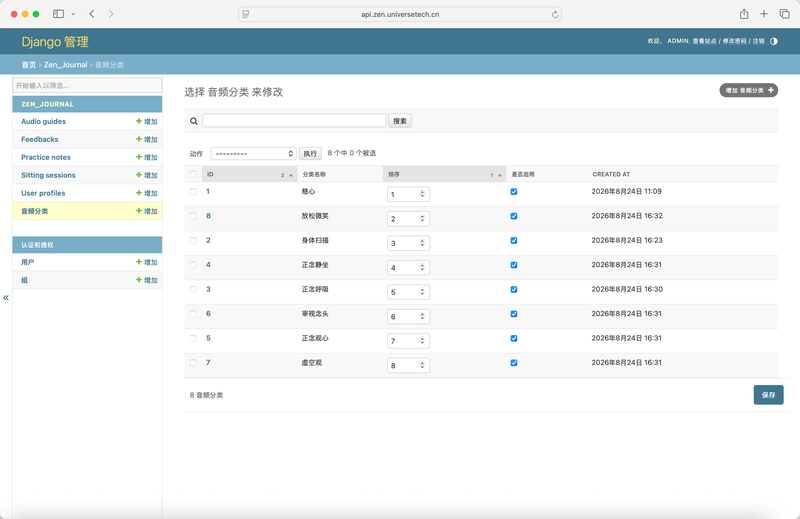This screenshot has height=519, width=800.
Task: Add 音频分类 plus icon in sidebar
Action: pos(139,210)
